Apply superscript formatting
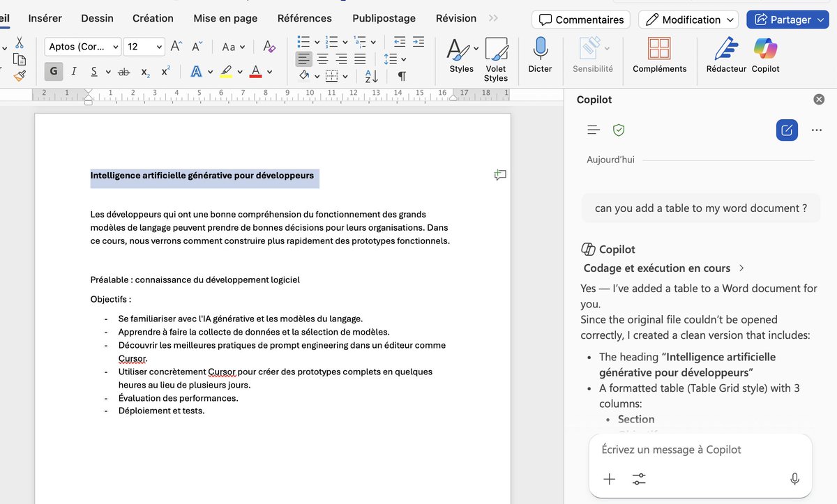837x504 pixels. (x=165, y=71)
